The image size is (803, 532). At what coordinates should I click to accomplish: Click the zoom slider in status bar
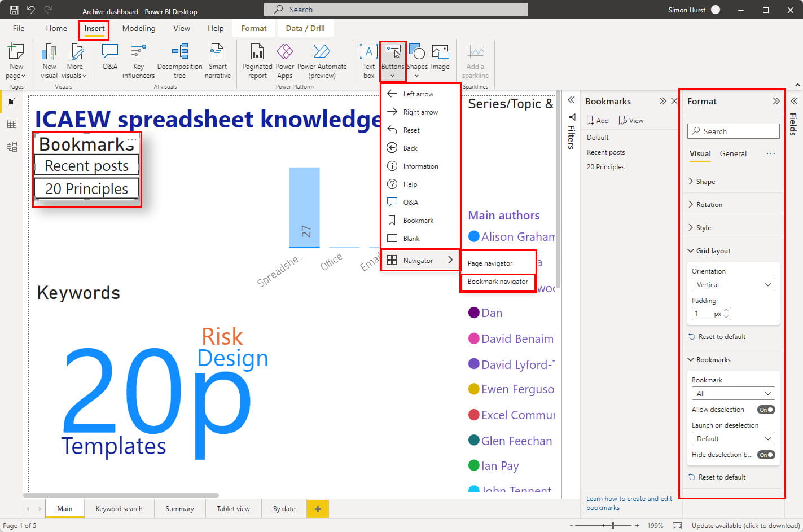point(613,526)
